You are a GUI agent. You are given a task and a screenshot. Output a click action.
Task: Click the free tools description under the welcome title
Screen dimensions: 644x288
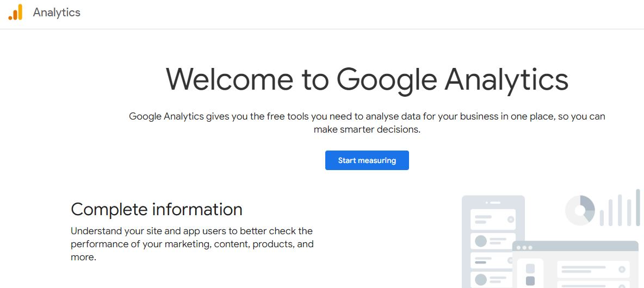coord(367,123)
